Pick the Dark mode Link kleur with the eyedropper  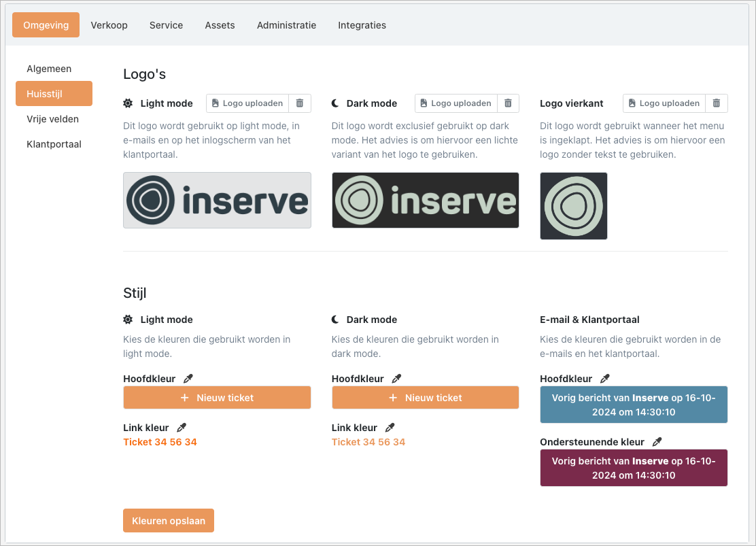(x=390, y=428)
